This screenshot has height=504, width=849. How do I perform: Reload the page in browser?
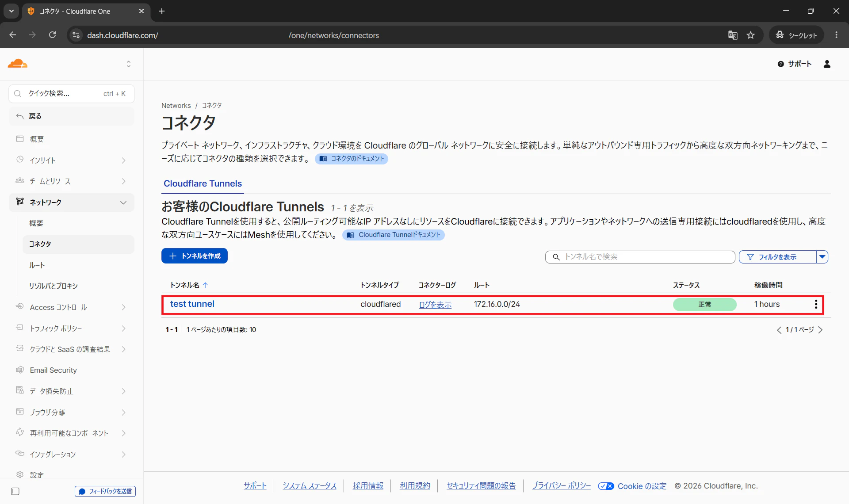(x=52, y=35)
